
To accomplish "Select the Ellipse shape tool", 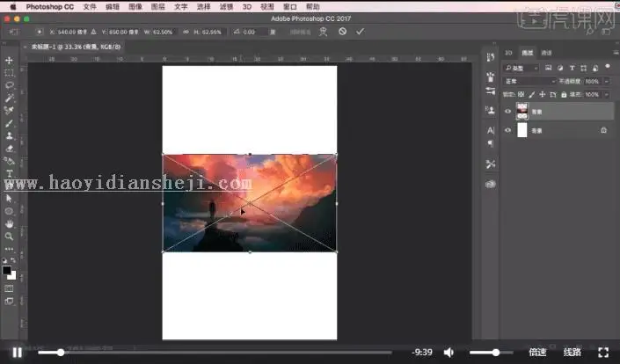I will coord(9,211).
